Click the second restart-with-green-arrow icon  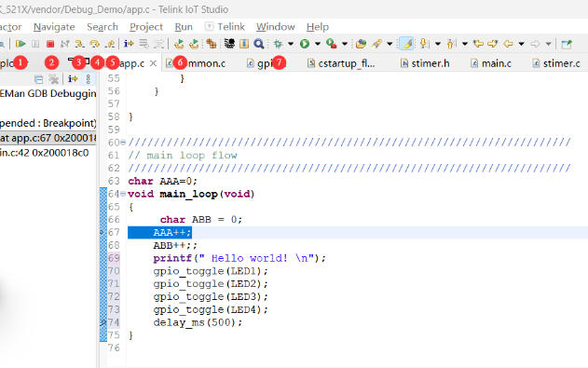[194, 44]
